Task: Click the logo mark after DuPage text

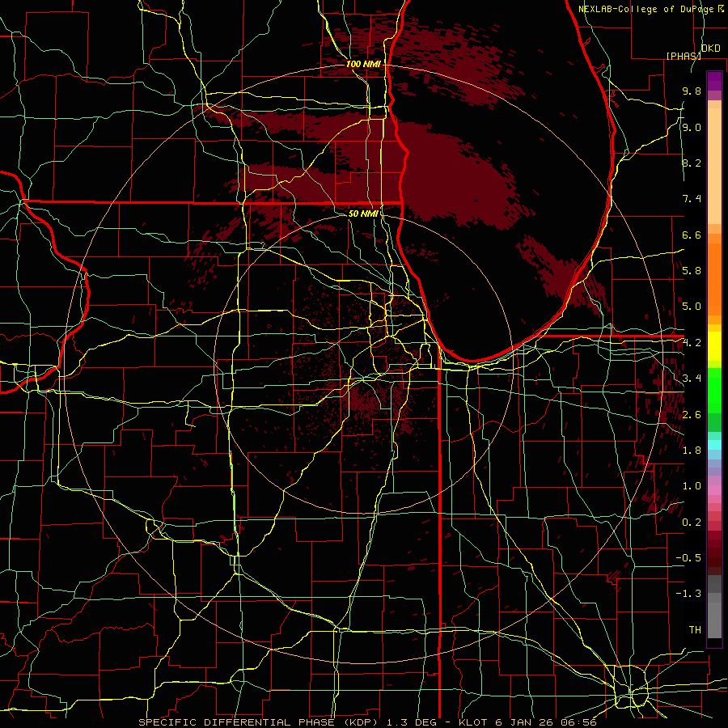Action: [x=721, y=8]
